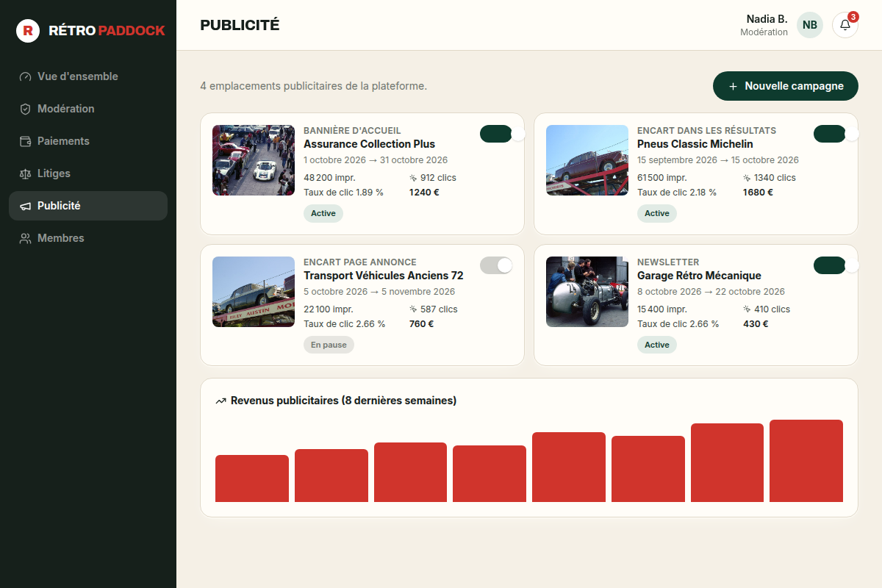Click the first, shortest revenue bar
The height and width of the screenshot is (588, 882).
point(252,478)
